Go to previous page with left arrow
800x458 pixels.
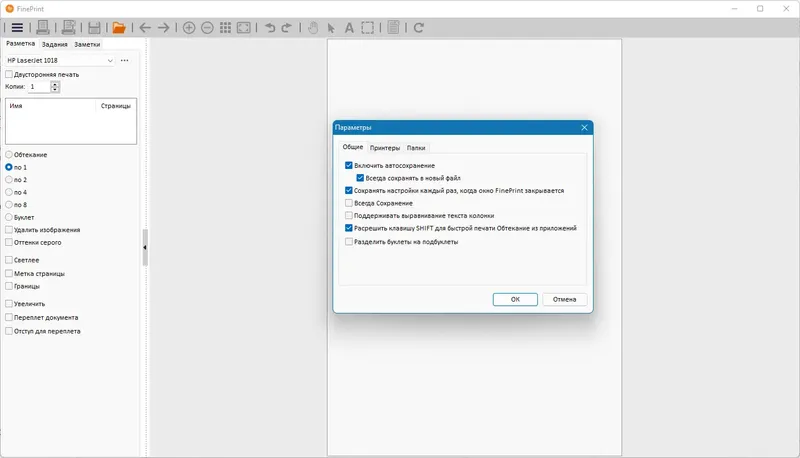coord(145,28)
